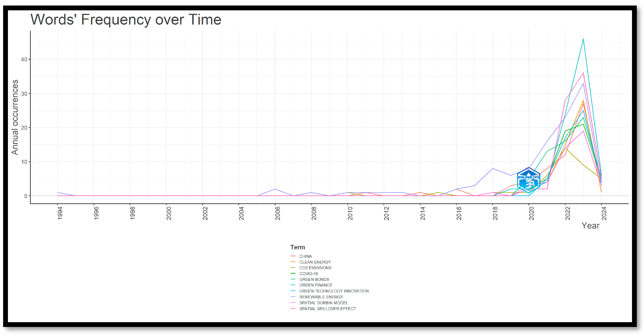
Task: Click the Term legend heading
Action: point(298,247)
